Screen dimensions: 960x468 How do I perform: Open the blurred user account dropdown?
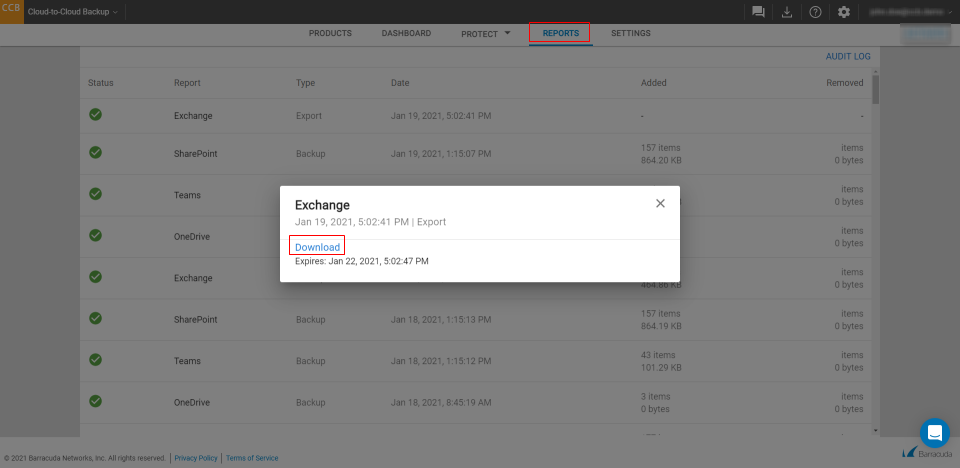coord(910,12)
